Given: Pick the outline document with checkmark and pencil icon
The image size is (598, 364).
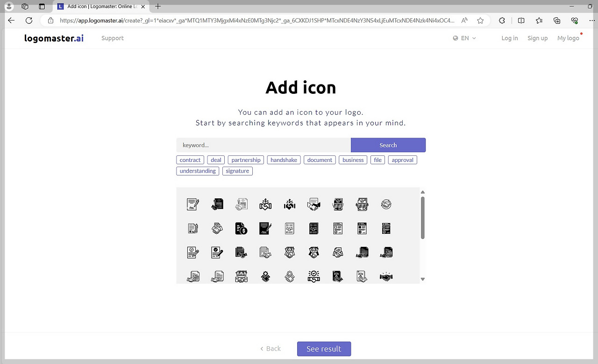Looking at the screenshot, I should (193, 252).
